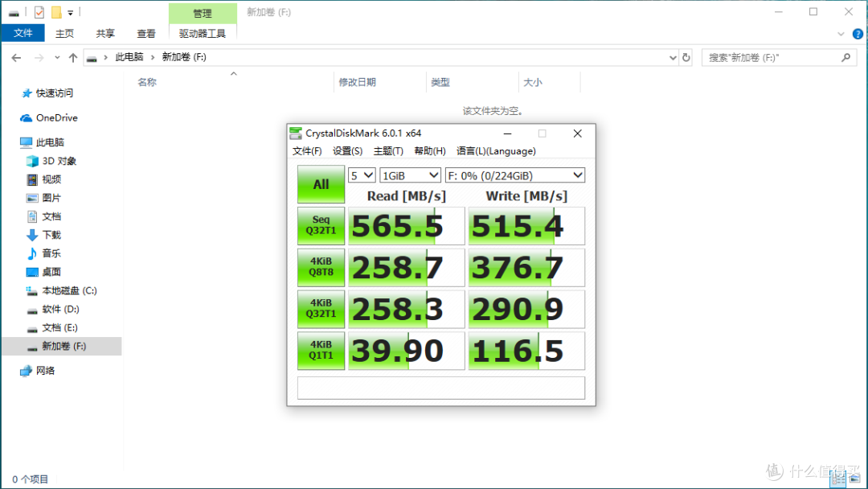Switch to the View ribbon tab

click(x=146, y=33)
